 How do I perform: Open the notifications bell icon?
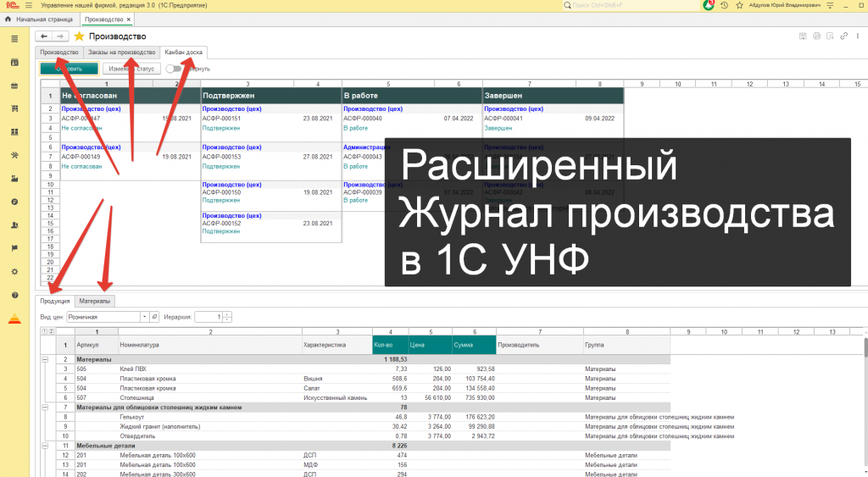[x=709, y=5]
